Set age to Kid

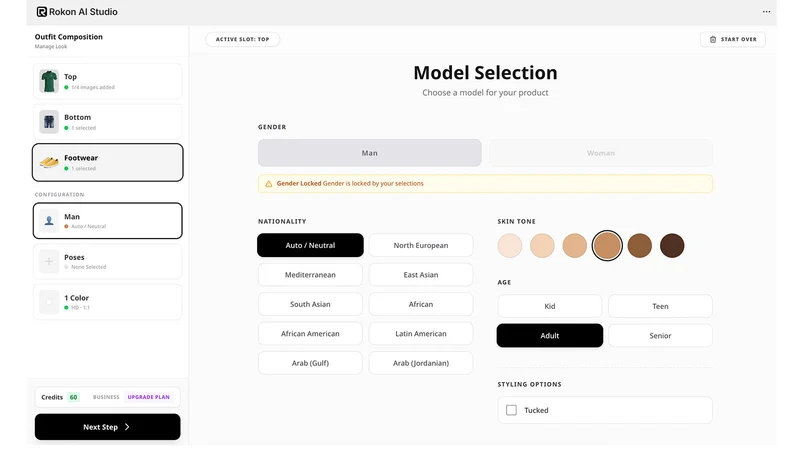549,306
